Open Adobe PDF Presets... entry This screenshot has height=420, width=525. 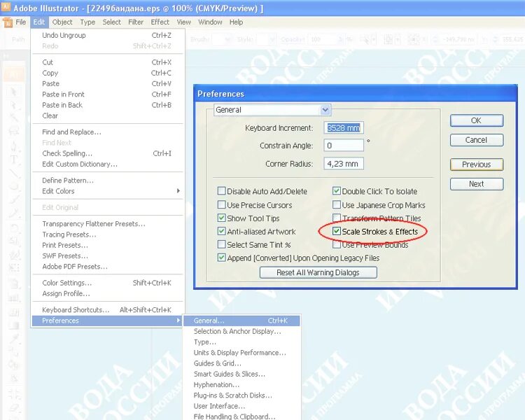click(x=107, y=267)
